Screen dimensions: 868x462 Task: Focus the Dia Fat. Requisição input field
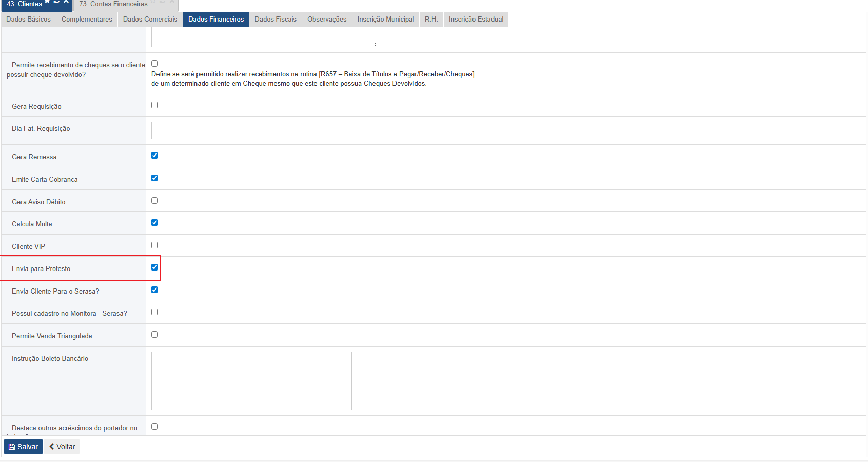(x=173, y=130)
